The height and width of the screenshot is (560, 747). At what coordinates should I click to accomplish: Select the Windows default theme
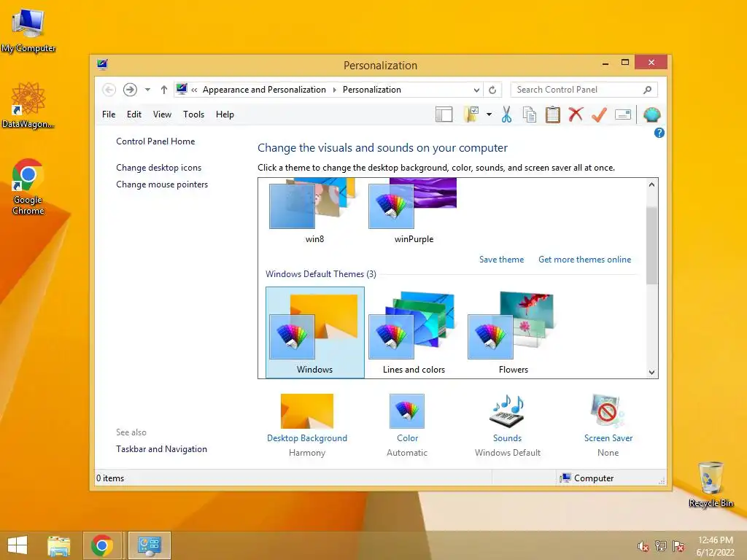315,332
